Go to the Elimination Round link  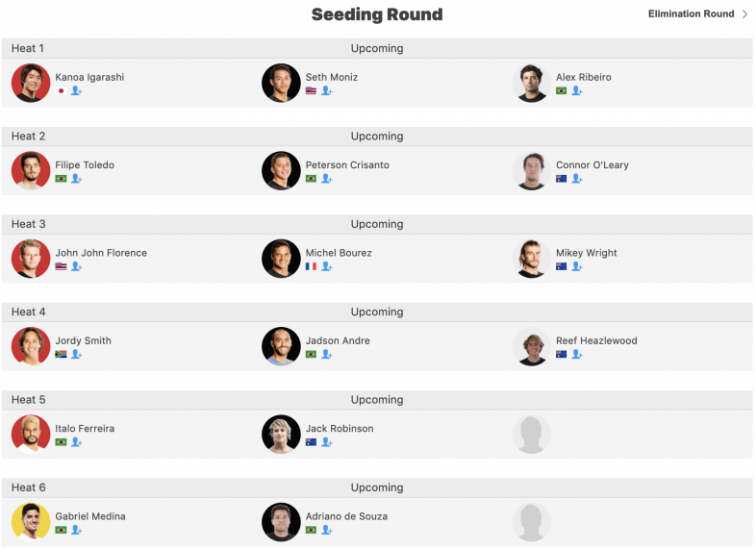[691, 14]
